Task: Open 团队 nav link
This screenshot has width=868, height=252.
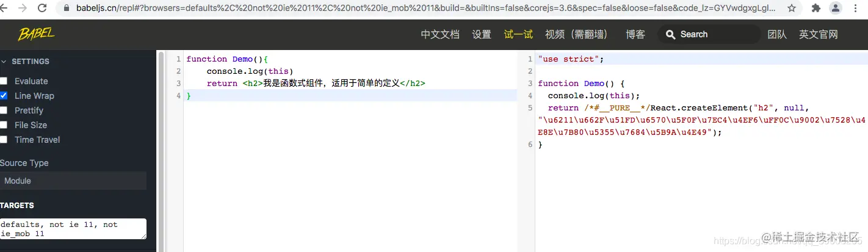Action: [x=777, y=34]
